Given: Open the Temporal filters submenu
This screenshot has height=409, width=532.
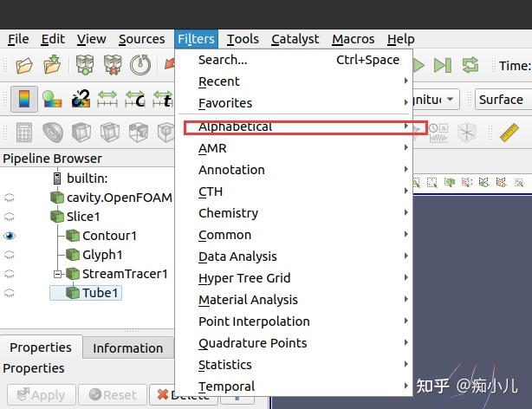Looking at the screenshot, I should [294, 386].
